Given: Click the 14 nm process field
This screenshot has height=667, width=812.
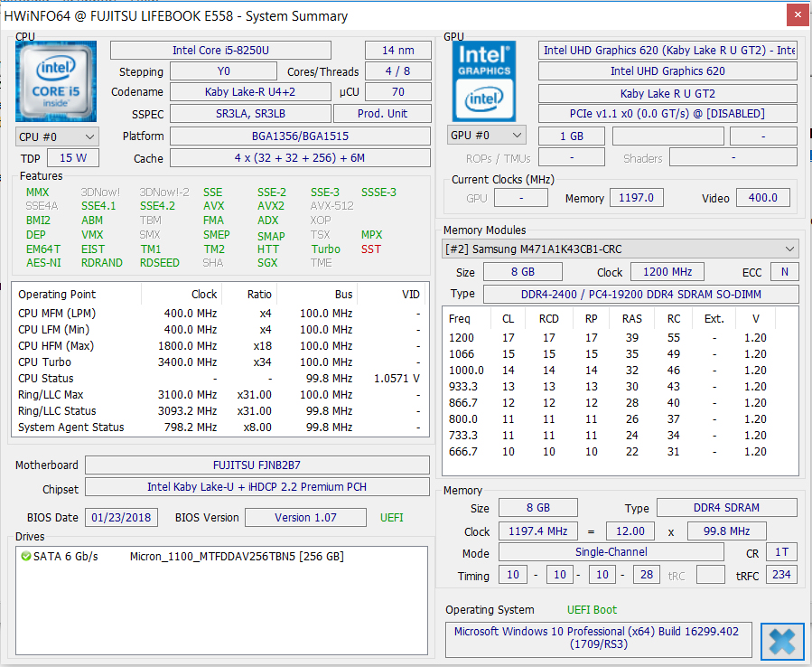Looking at the screenshot, I should (398, 51).
